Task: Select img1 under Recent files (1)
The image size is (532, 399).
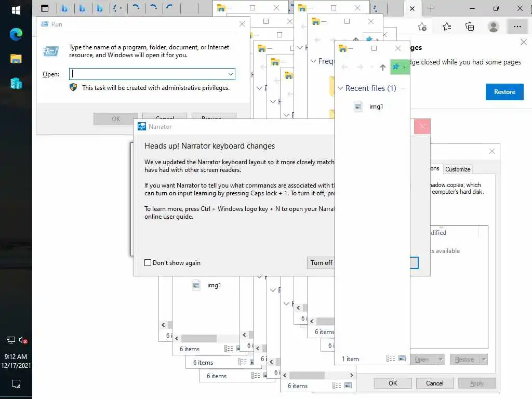Action: (376, 107)
